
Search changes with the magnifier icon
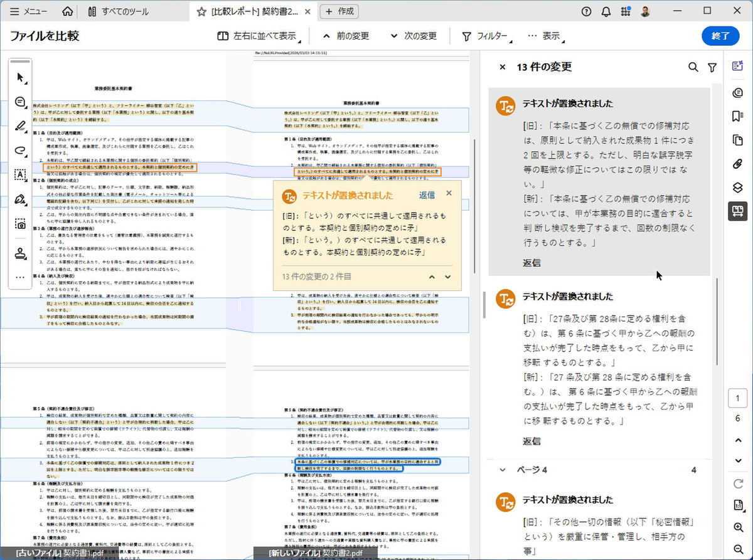tap(693, 67)
